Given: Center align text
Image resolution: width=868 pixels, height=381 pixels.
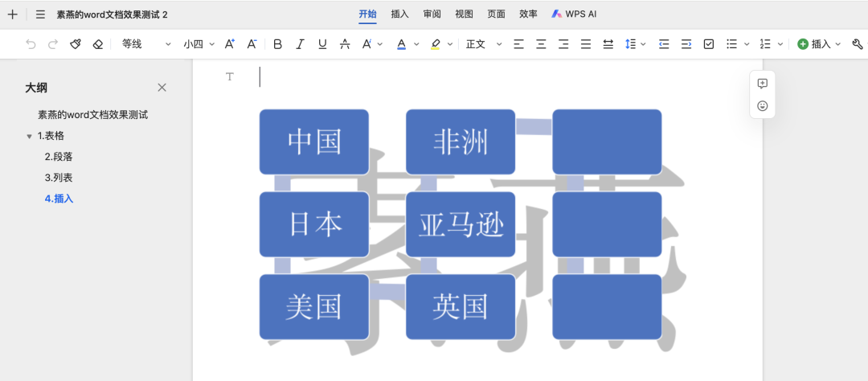Looking at the screenshot, I should (541, 44).
